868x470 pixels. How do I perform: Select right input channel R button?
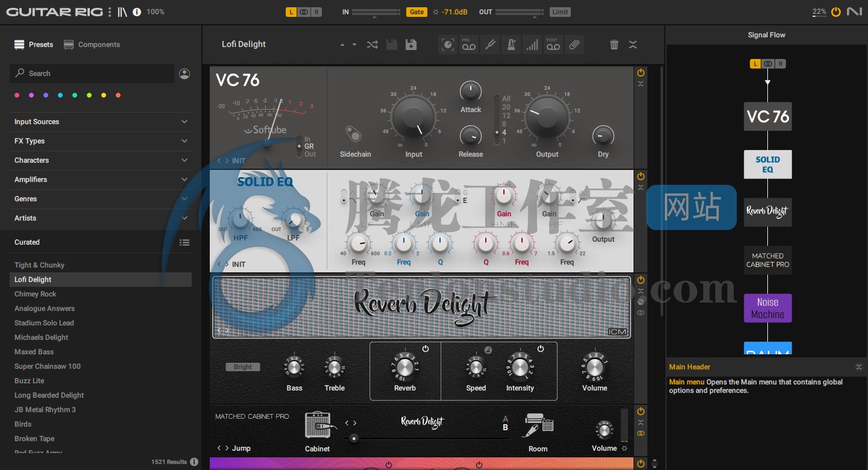pyautogui.click(x=317, y=12)
